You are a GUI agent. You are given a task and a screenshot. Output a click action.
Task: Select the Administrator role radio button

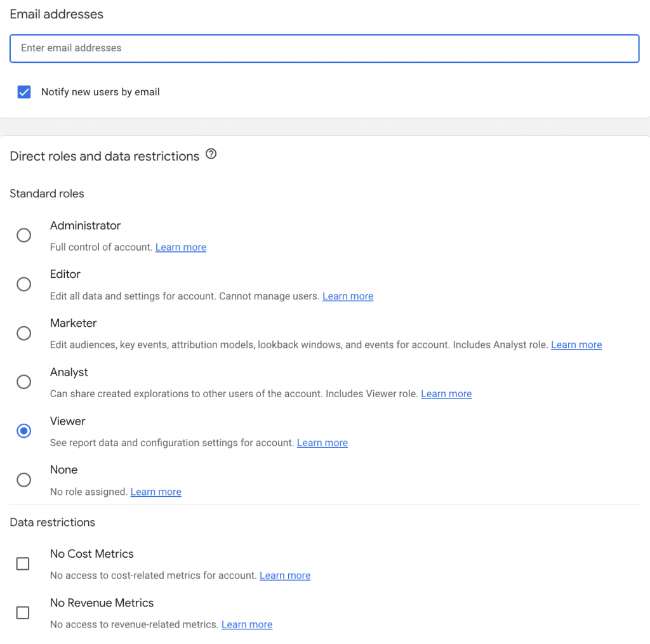[x=24, y=235]
